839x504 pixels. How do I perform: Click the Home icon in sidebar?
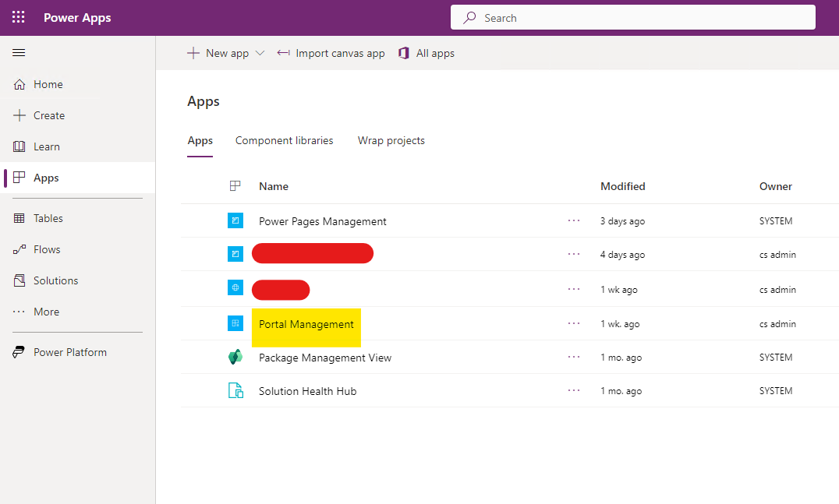[19, 84]
